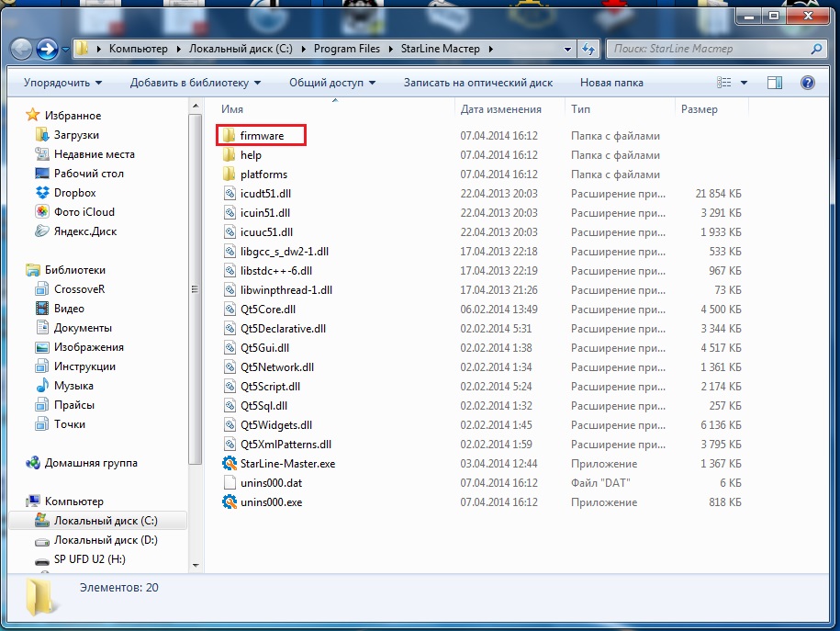The height and width of the screenshot is (631, 840).
Task: Click the unins000.exe uninstaller icon
Action: [230, 502]
